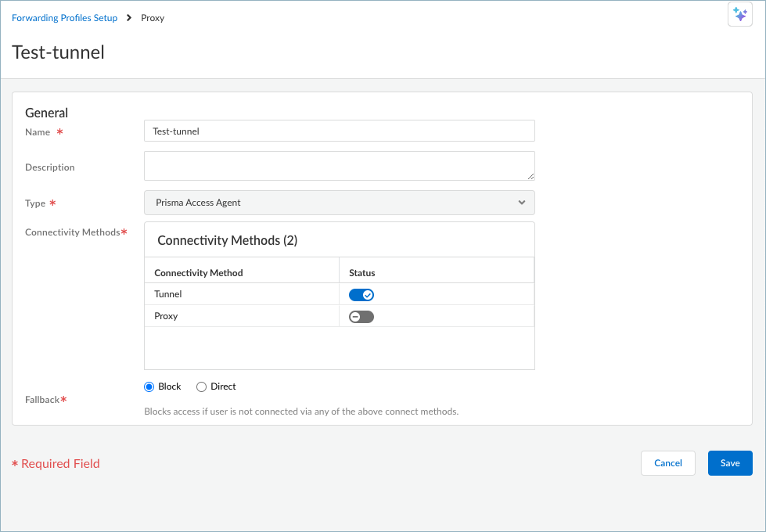Disable the Tunnel connectivity toggle
Screen dimensions: 766x532
(361, 295)
